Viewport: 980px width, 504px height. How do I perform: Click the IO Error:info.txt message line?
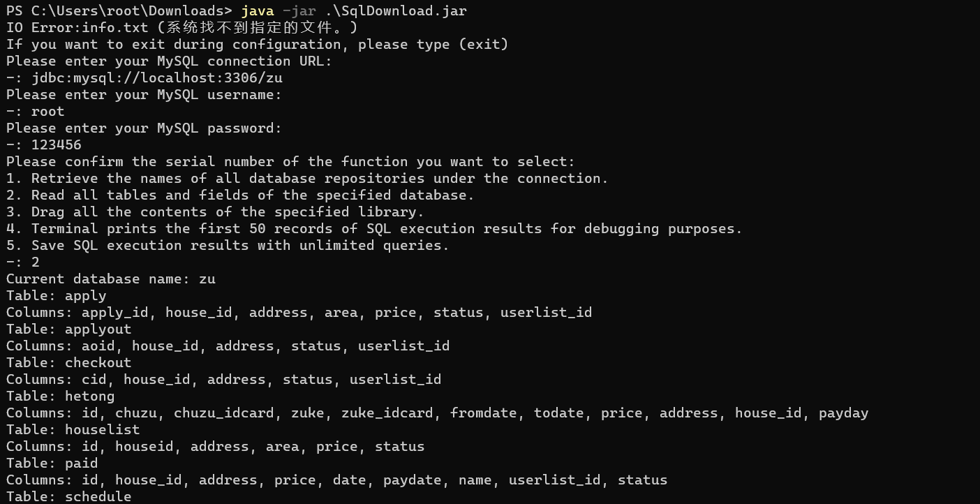tap(182, 27)
